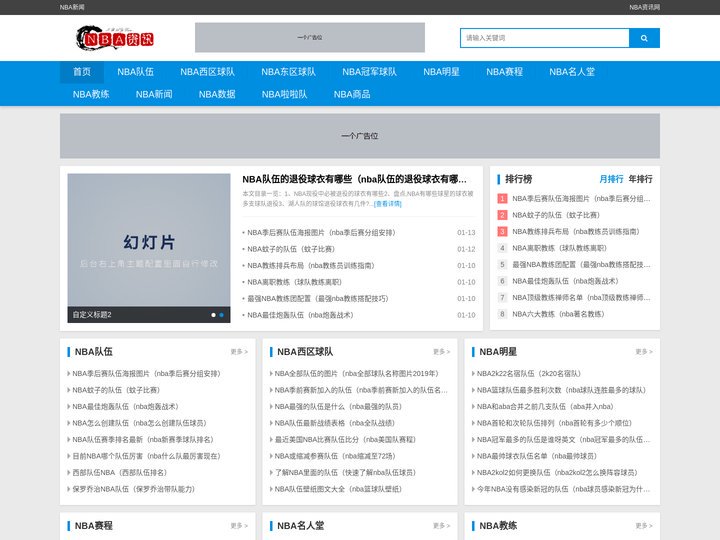Open ranking item 2 NBA蚊子的队伍
This screenshot has height=540, width=720.
(556, 215)
